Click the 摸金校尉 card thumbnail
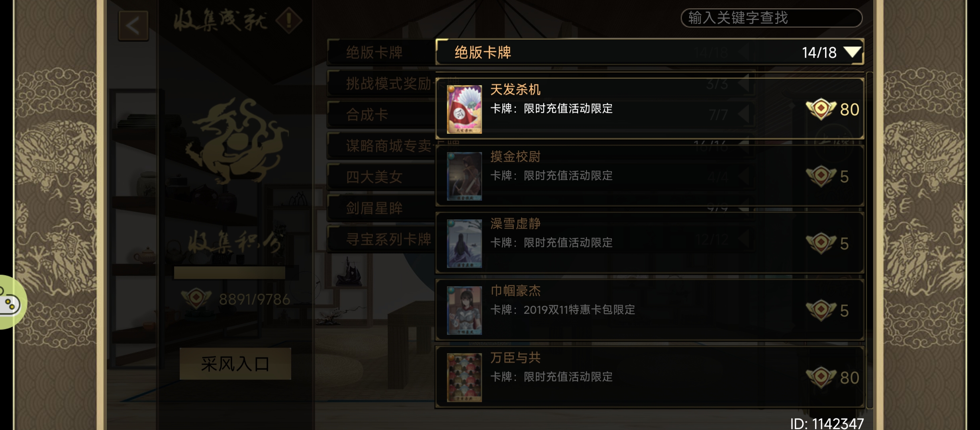980x430 pixels. pos(464,176)
